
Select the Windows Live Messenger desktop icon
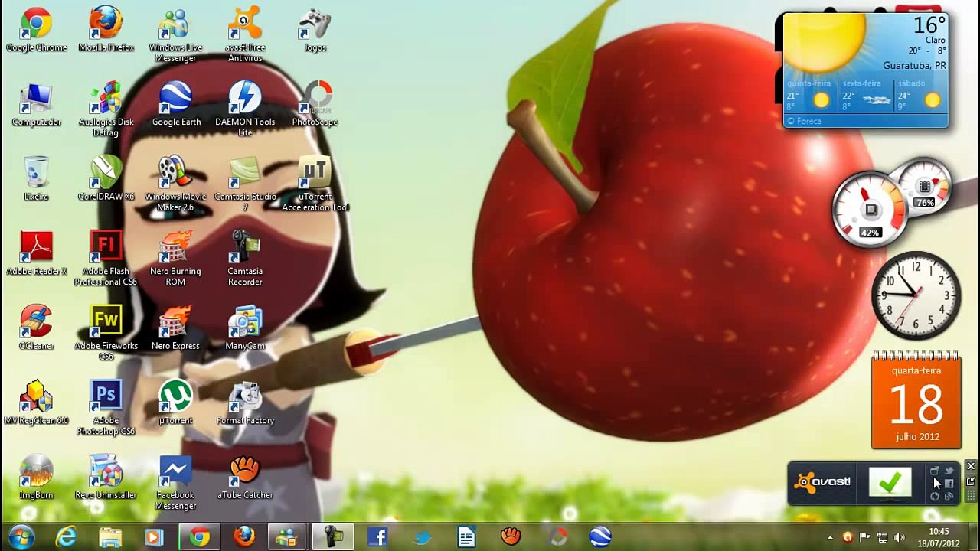175,36
